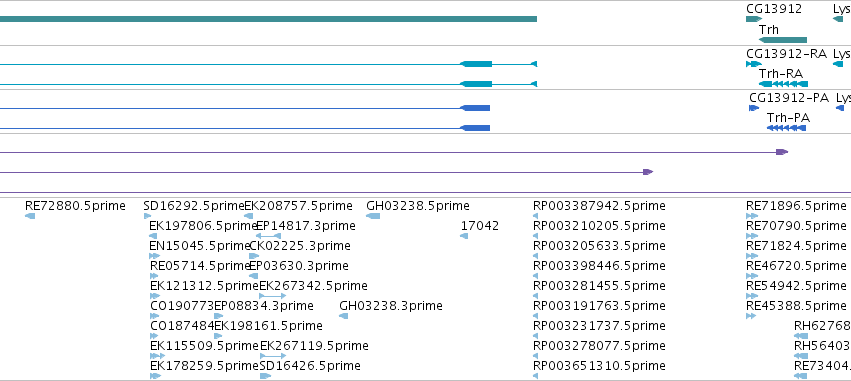Click RE71896.5prime label

point(796,206)
